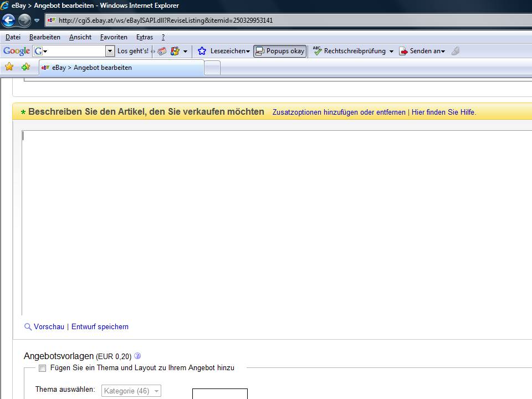The width and height of the screenshot is (532, 399).
Task: Select the eBay > Angebot bearbeiten tab
Action: pos(122,68)
